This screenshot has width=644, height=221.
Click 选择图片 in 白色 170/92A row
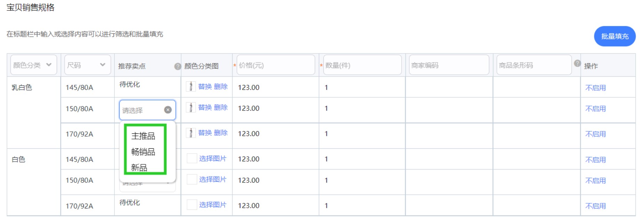click(x=213, y=205)
